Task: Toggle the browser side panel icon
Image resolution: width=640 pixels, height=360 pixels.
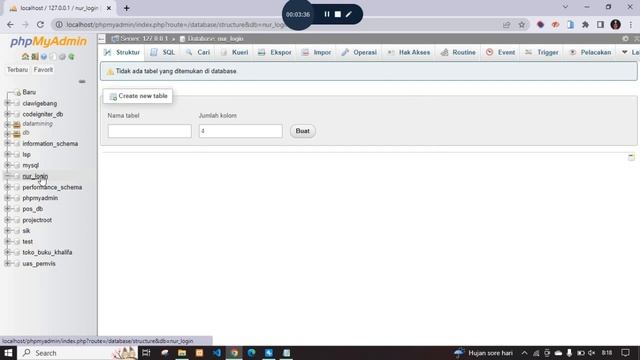Action: 600,25
